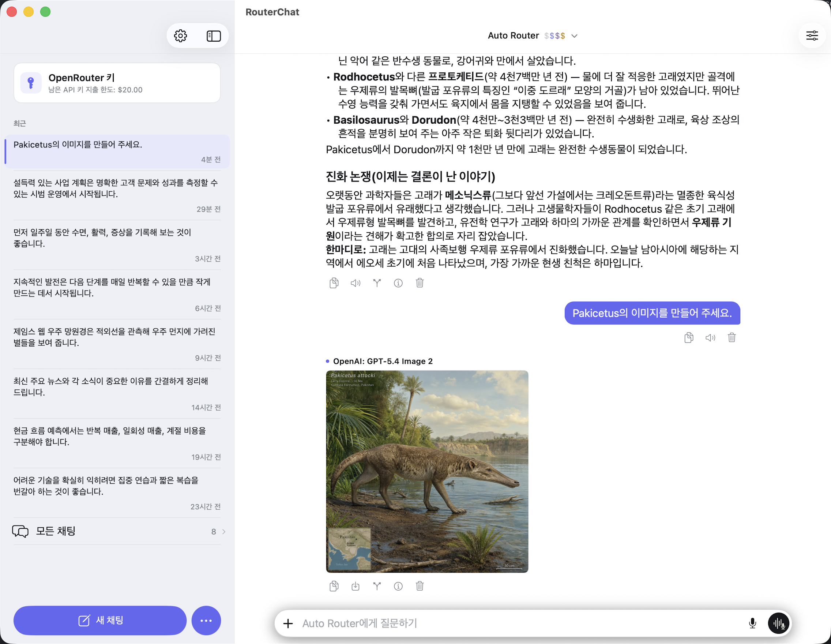
Task: Open the generated Pakicetus image
Action: point(427,471)
